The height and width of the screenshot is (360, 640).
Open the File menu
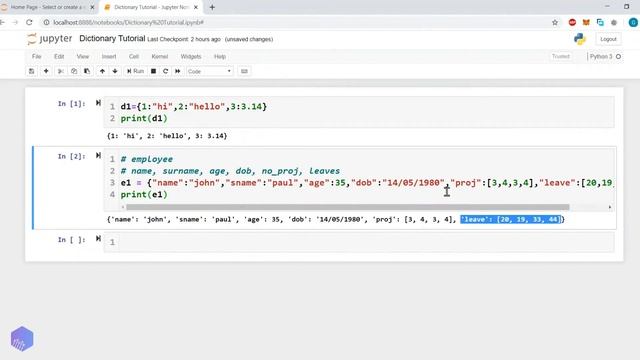(x=37, y=56)
